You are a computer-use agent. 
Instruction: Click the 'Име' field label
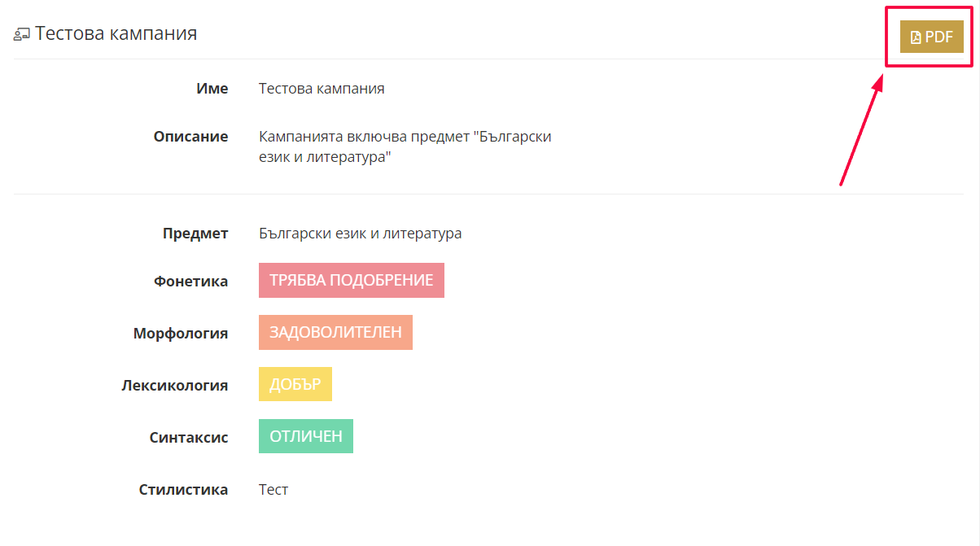(212, 89)
